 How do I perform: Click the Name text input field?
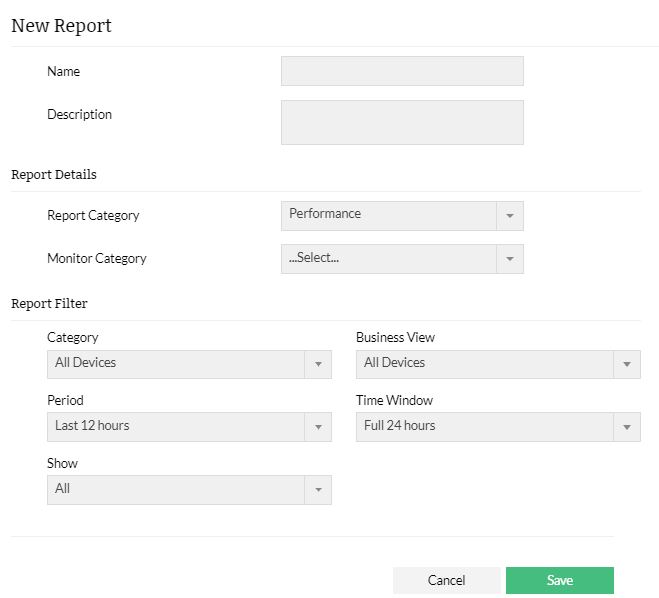(x=402, y=71)
